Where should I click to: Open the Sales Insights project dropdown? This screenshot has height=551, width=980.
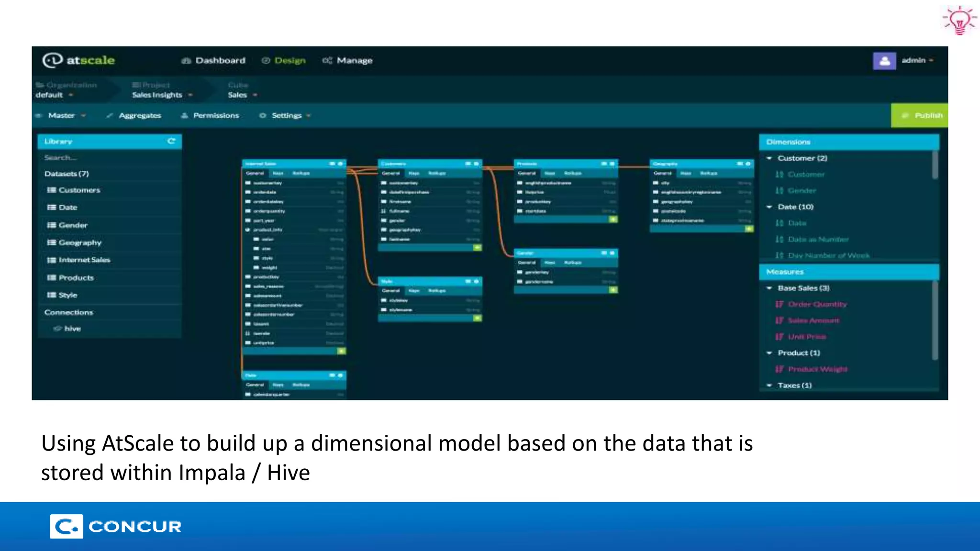tap(162, 95)
